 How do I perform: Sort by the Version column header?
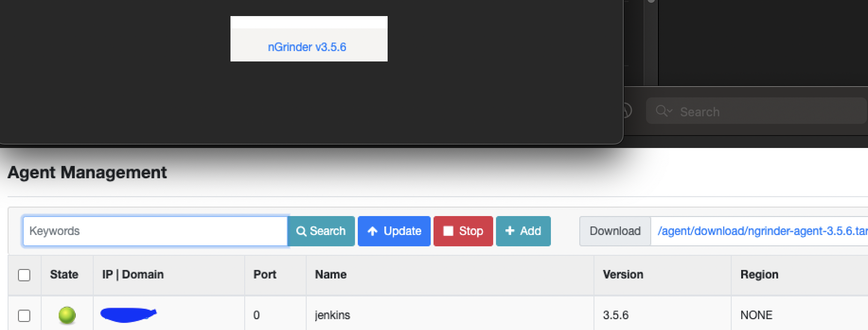click(623, 275)
